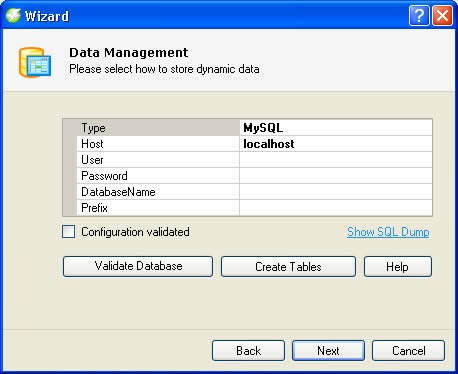Screen dimensions: 458x374
Task: Click the empty User value field
Action: pyautogui.click(x=336, y=160)
